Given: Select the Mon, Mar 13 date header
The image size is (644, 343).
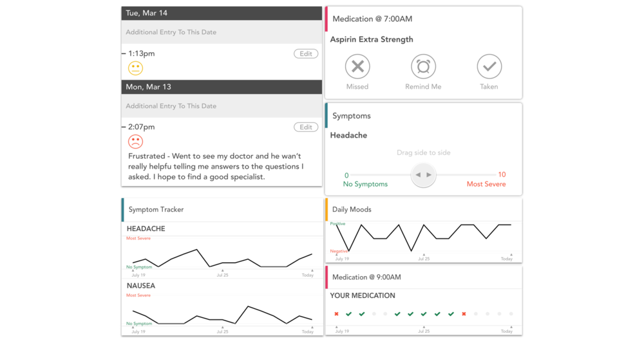Looking at the screenshot, I should (x=222, y=87).
